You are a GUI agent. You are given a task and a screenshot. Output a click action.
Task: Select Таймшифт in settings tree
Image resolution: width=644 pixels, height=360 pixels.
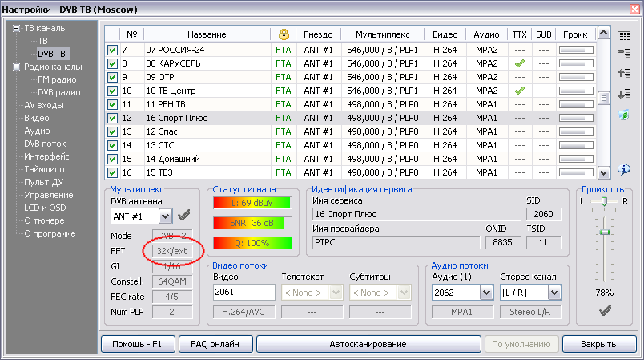click(47, 169)
